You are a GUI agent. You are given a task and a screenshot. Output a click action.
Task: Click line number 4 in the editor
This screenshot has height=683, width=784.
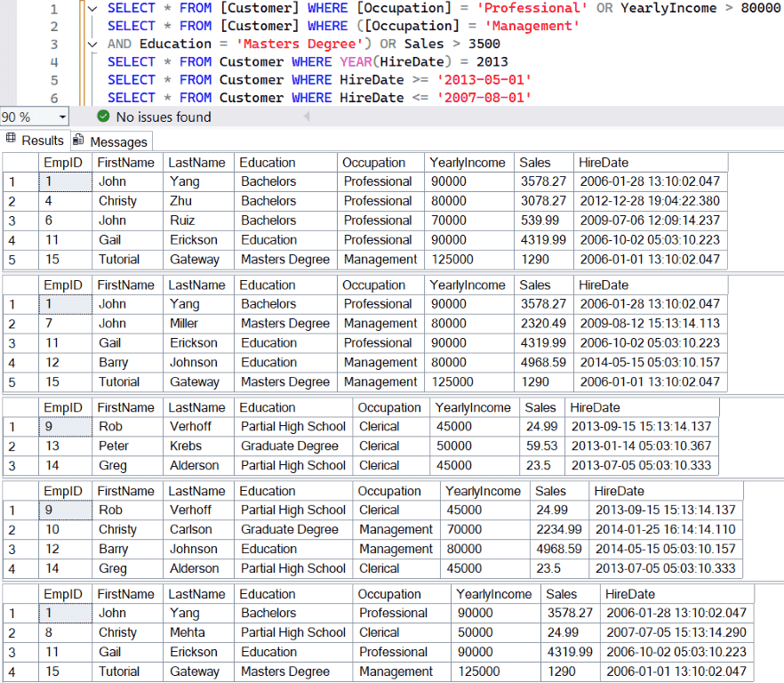click(53, 62)
